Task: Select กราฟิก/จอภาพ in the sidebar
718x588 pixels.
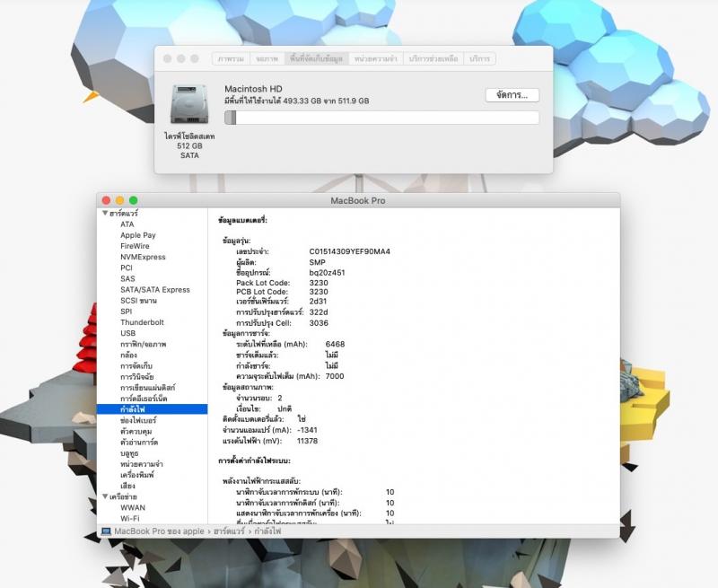Action: click(x=144, y=345)
